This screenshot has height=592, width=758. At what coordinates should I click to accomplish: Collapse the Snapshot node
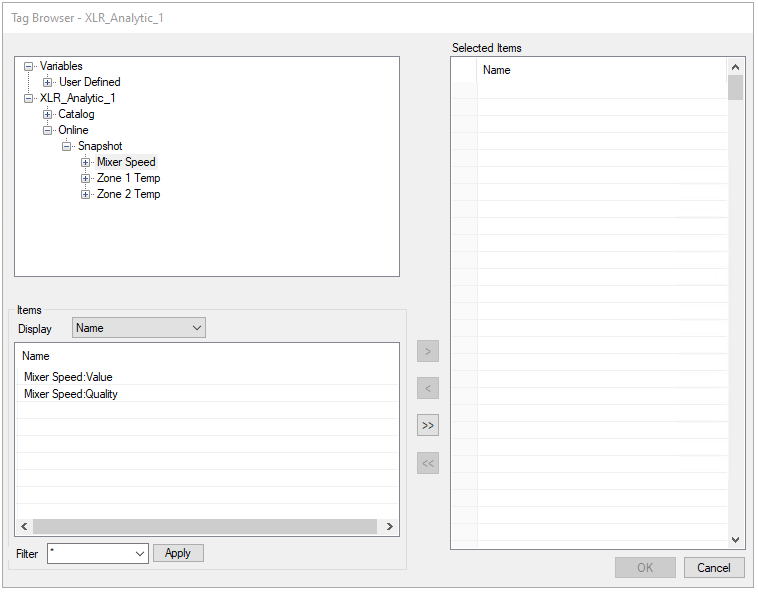click(67, 146)
